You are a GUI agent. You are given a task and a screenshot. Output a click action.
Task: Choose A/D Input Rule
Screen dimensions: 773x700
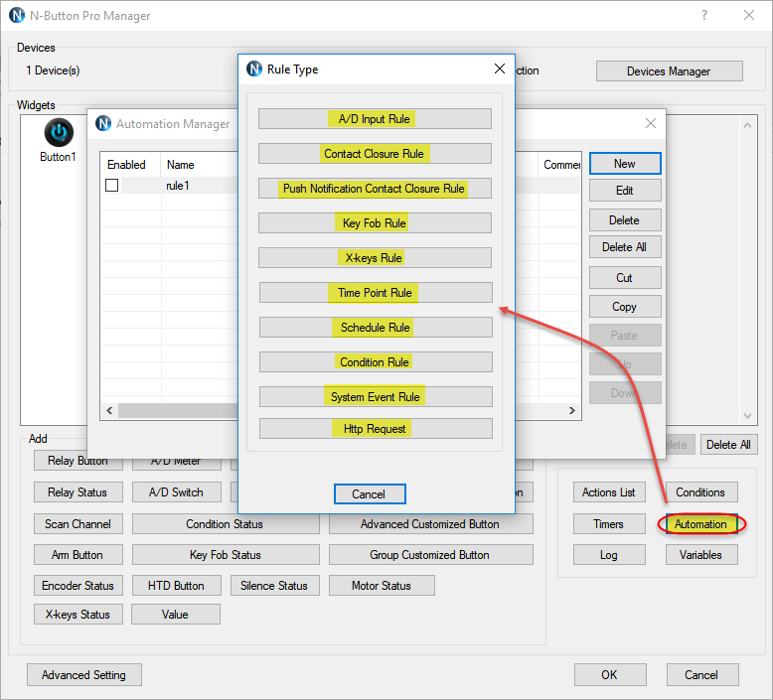[375, 119]
